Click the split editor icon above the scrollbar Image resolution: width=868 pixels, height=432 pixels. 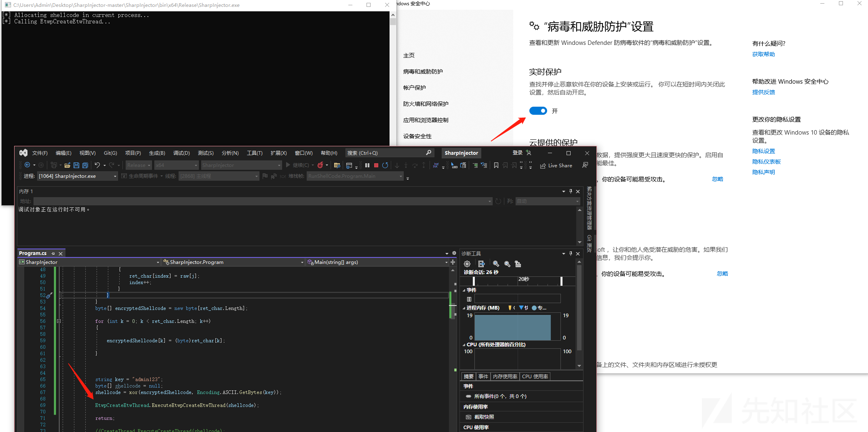(x=453, y=262)
